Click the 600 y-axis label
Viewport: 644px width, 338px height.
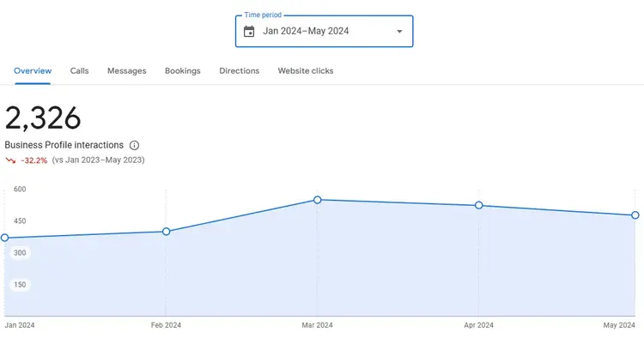(20, 189)
